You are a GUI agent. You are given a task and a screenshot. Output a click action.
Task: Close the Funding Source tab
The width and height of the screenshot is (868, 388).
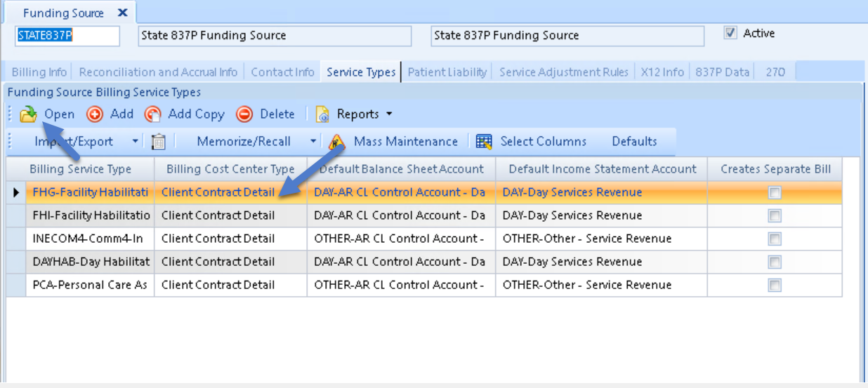coord(123,13)
